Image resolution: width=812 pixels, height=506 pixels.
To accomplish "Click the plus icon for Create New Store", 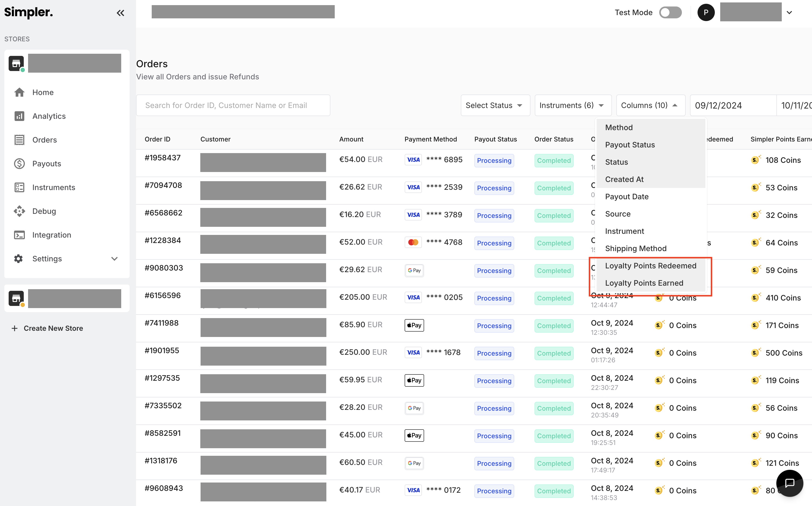I will point(14,328).
